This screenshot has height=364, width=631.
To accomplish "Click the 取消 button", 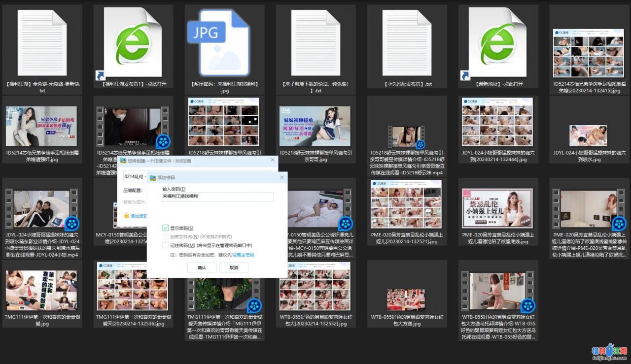I will (x=234, y=267).
